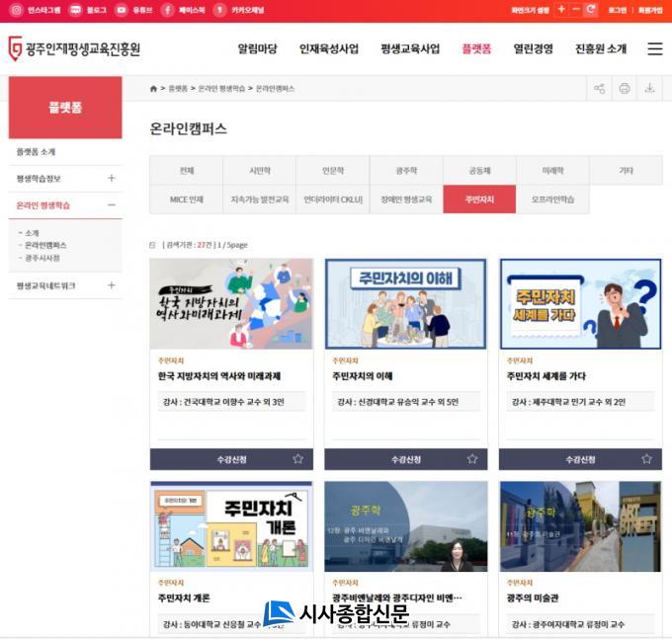Bookmark 주민자치 세계를 가다 with star

pos(646,459)
